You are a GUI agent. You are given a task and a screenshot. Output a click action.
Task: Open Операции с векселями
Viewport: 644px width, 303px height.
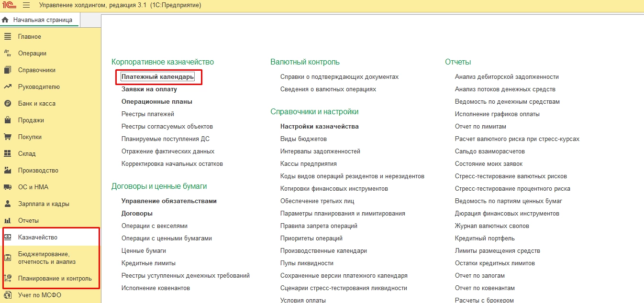[155, 226]
